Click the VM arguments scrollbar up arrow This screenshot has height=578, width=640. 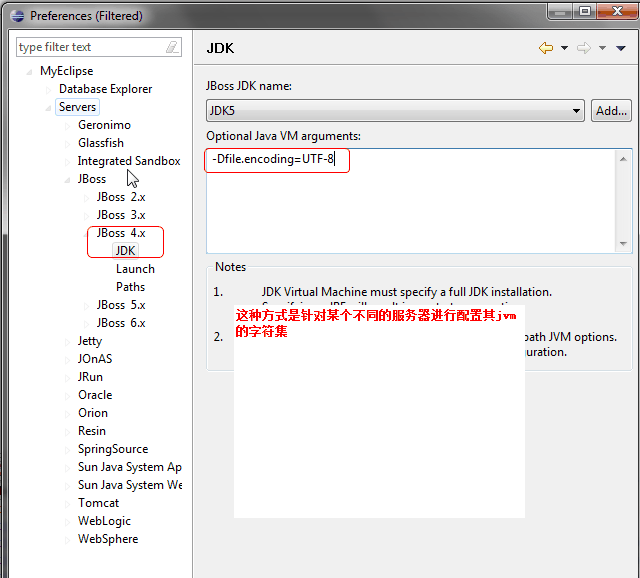(x=623, y=159)
